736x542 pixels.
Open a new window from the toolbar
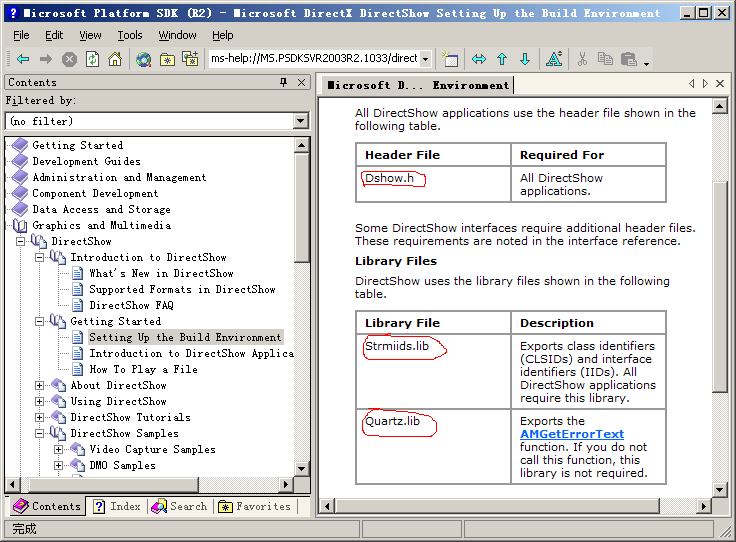click(450, 59)
